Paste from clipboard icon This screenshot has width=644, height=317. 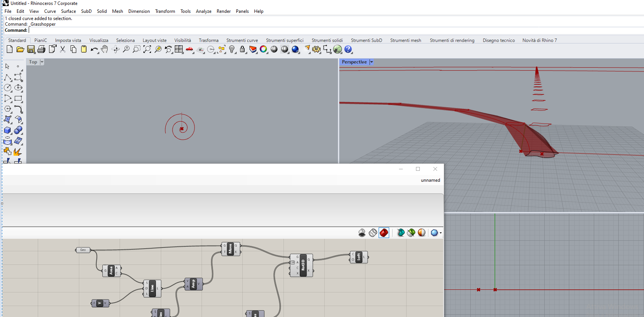pyautogui.click(x=84, y=49)
